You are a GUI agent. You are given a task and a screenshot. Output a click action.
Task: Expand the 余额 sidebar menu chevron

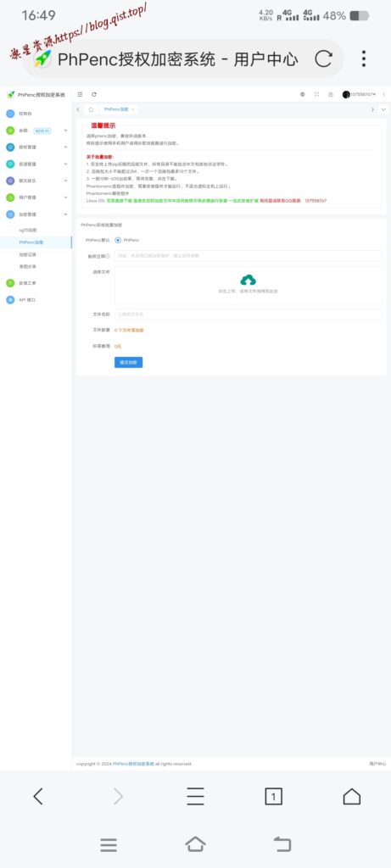point(65,131)
